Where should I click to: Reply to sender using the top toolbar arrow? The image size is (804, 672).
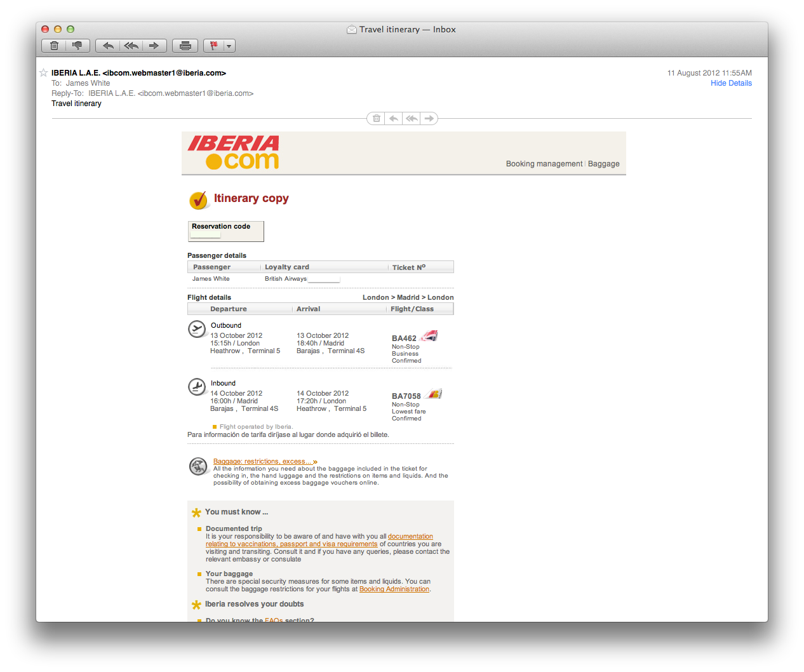pyautogui.click(x=108, y=46)
